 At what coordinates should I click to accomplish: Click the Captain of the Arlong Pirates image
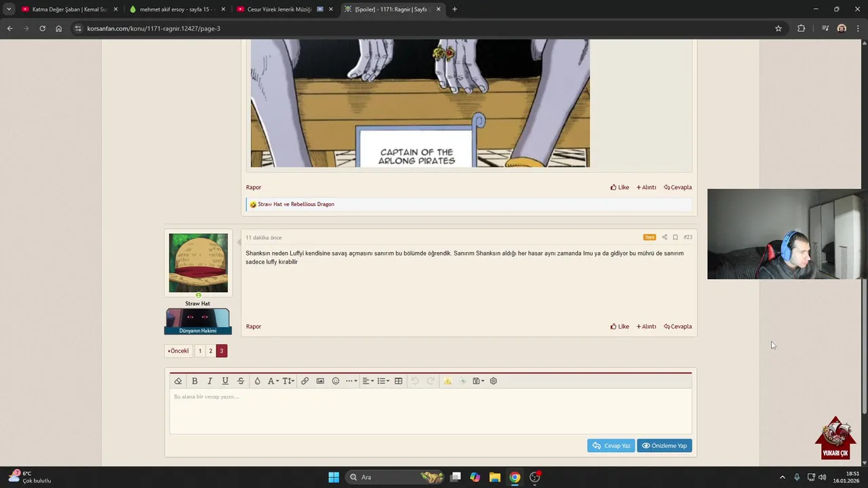[x=420, y=103]
